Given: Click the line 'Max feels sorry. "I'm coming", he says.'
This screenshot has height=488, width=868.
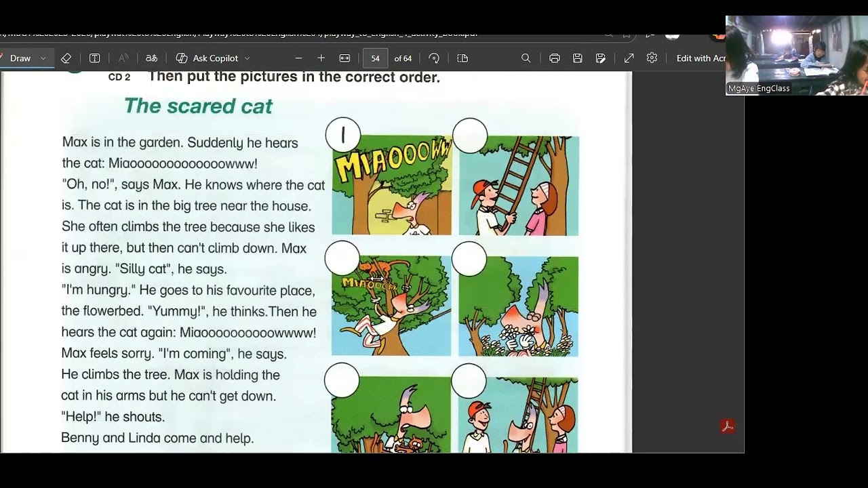Looking at the screenshot, I should 174,354.
